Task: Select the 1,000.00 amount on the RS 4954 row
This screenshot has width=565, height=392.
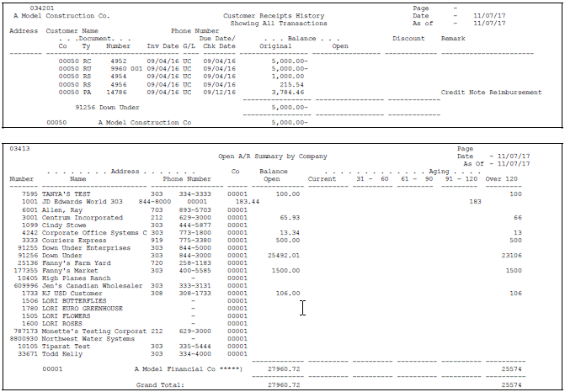Action: click(287, 77)
